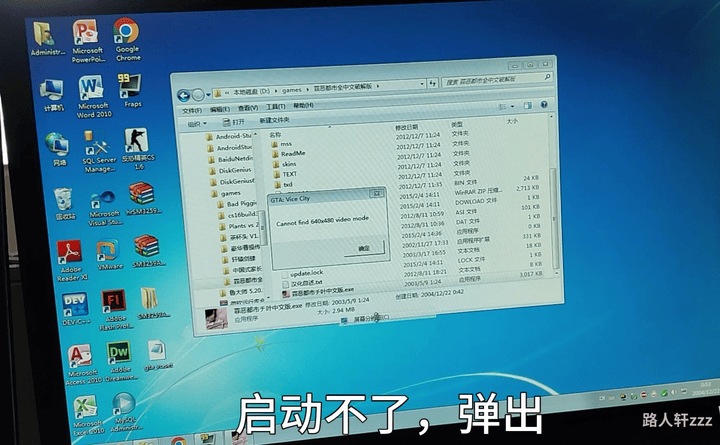Refresh the Explorer address bar

[432, 83]
